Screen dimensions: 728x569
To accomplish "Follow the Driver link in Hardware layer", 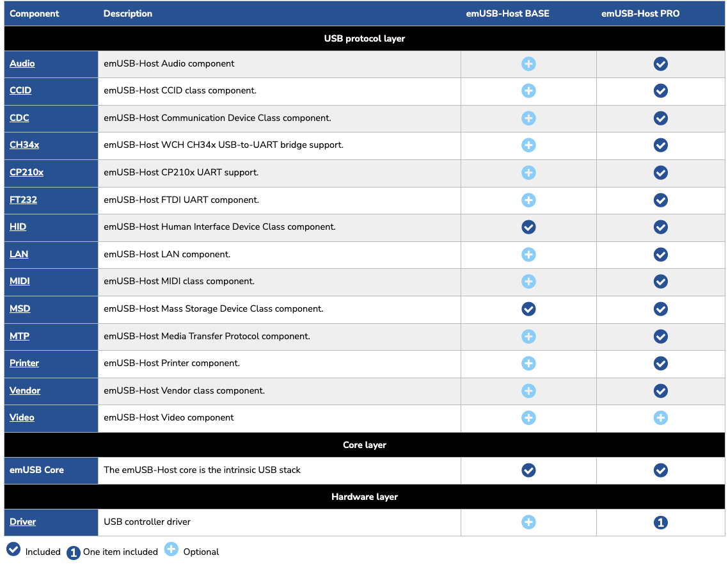I will coord(23,522).
